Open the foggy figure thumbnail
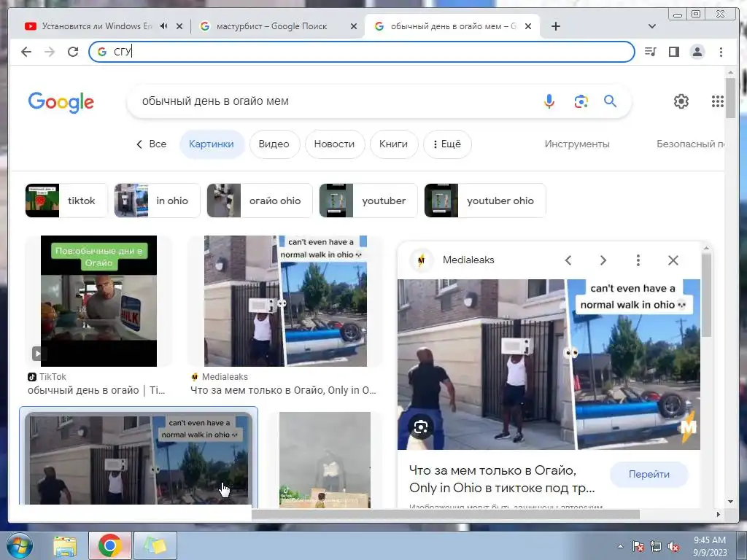 pyautogui.click(x=325, y=459)
